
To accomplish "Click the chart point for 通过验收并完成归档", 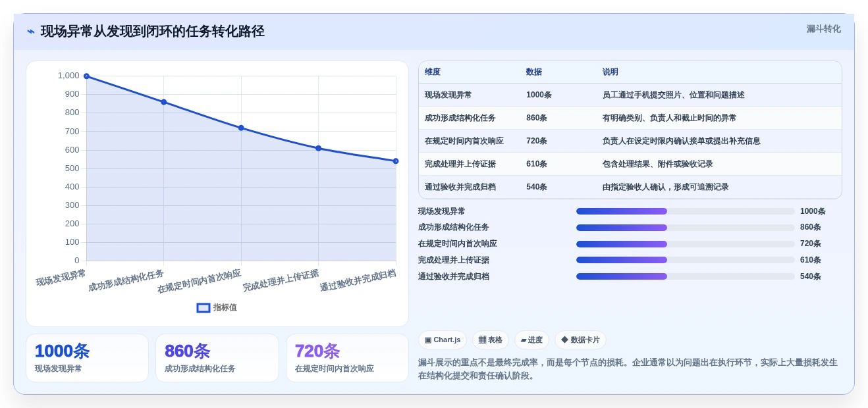I will 396,161.
